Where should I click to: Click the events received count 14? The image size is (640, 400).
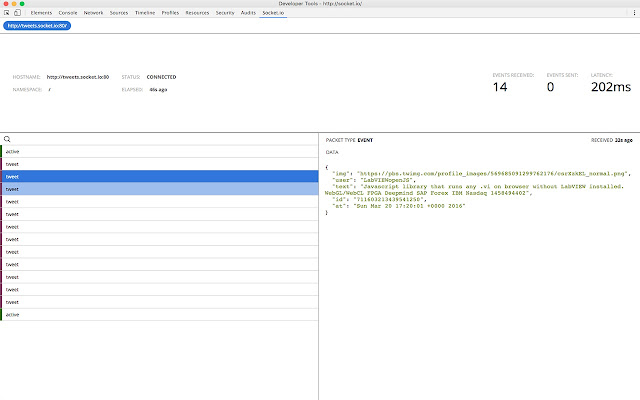point(500,87)
